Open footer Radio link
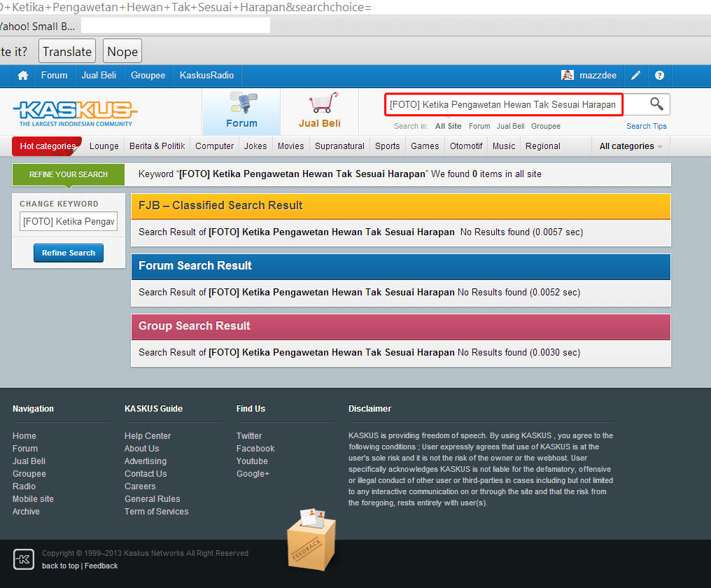 pyautogui.click(x=24, y=486)
